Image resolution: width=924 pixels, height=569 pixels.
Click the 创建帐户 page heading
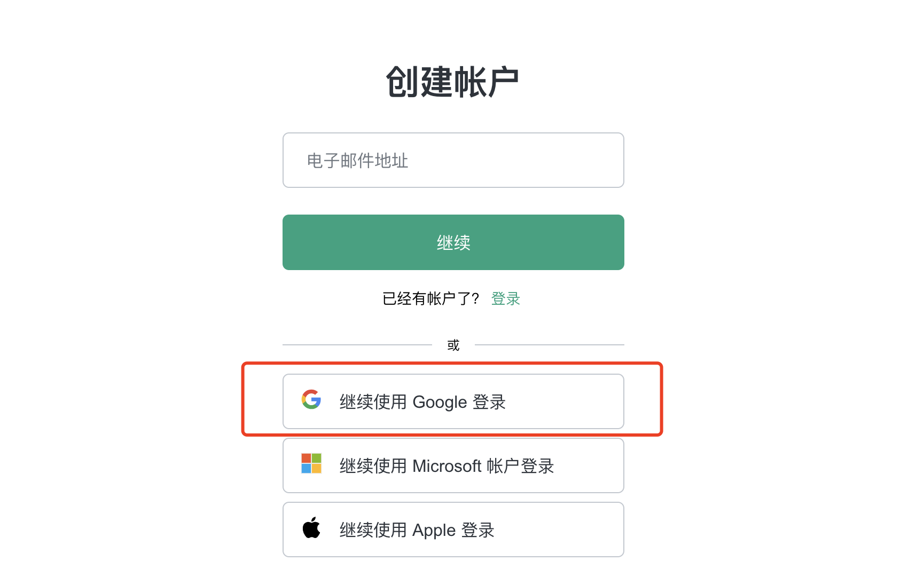tap(453, 82)
